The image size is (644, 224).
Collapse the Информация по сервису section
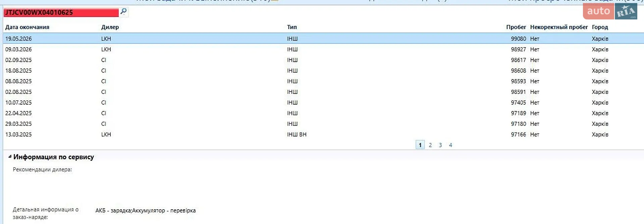click(10, 157)
